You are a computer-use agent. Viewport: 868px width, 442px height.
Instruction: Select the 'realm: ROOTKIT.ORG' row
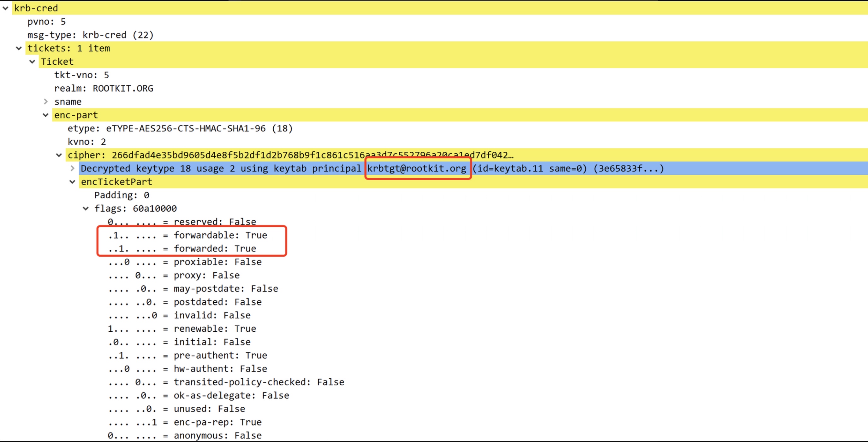click(x=104, y=89)
